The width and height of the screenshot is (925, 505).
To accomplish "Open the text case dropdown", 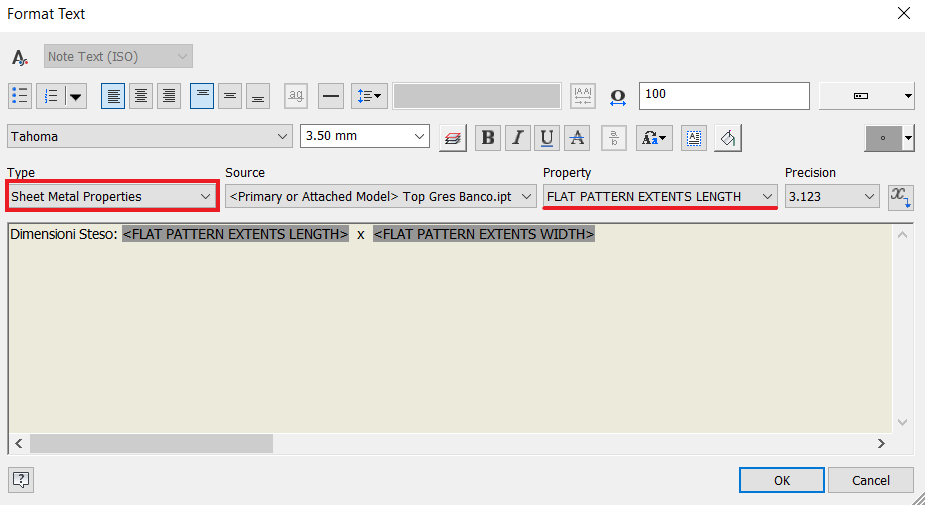I will pos(654,138).
